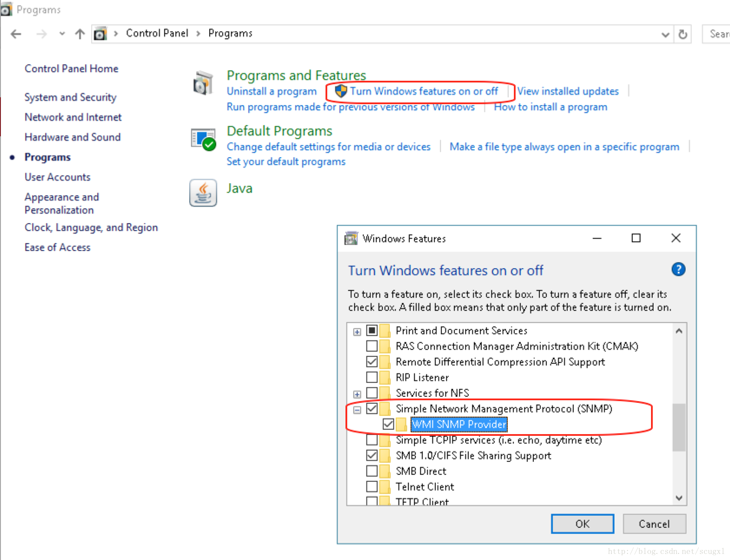Open the Java control panel link
730x560 pixels.
[x=240, y=188]
